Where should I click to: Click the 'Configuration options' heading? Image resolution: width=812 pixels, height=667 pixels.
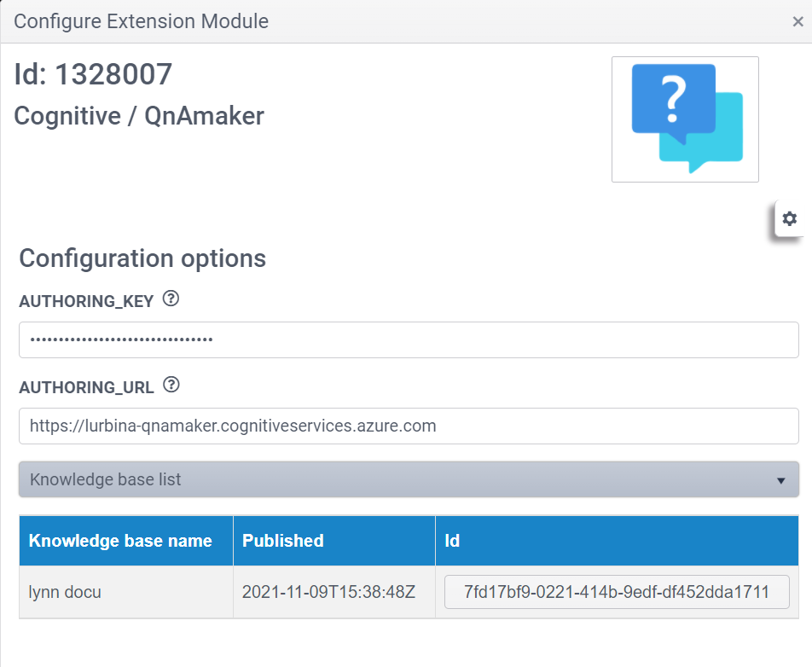tap(142, 258)
